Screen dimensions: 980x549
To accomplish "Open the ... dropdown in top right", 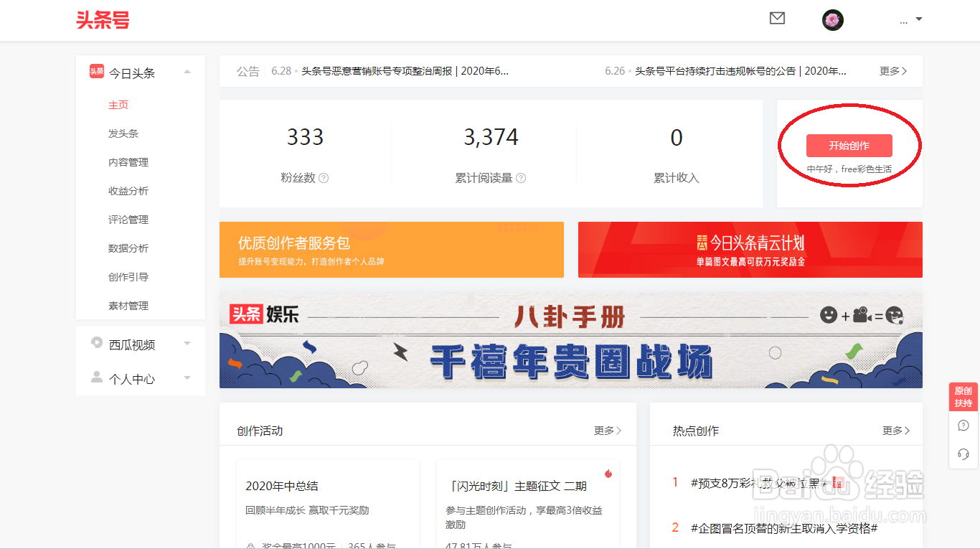I will (908, 19).
